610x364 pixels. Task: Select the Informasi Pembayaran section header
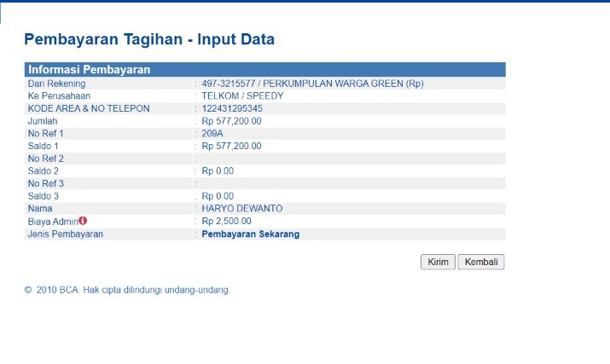tap(90, 70)
